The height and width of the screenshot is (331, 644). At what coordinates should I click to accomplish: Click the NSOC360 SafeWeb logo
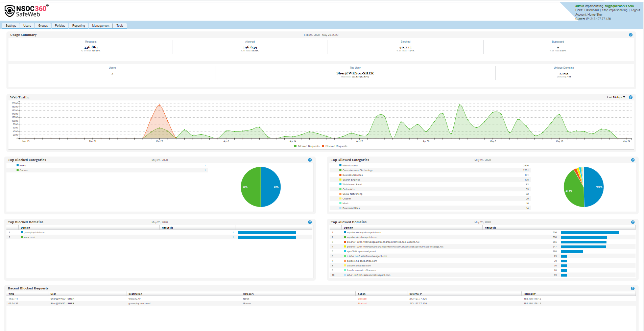(26, 11)
